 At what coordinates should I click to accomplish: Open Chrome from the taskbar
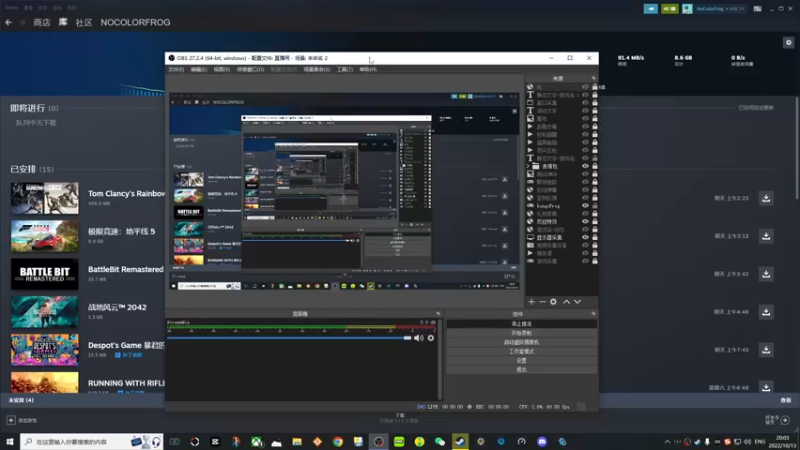[x=338, y=442]
